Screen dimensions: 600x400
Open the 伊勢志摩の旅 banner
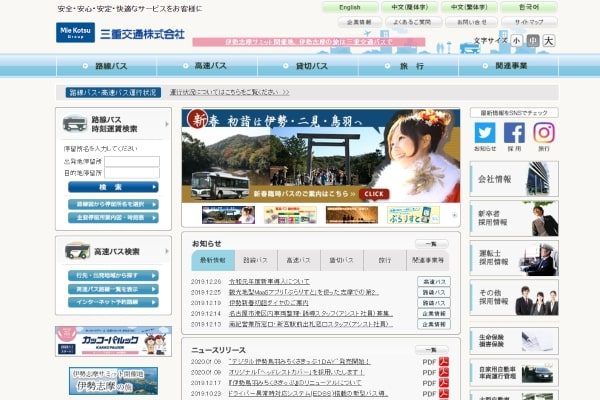click(113, 381)
